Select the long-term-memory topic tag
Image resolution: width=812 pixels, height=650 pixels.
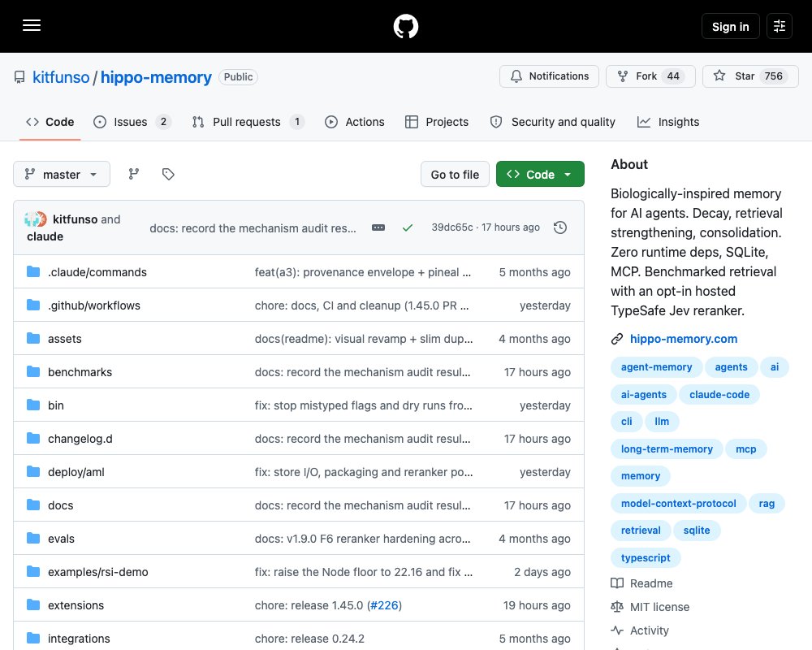(x=667, y=448)
